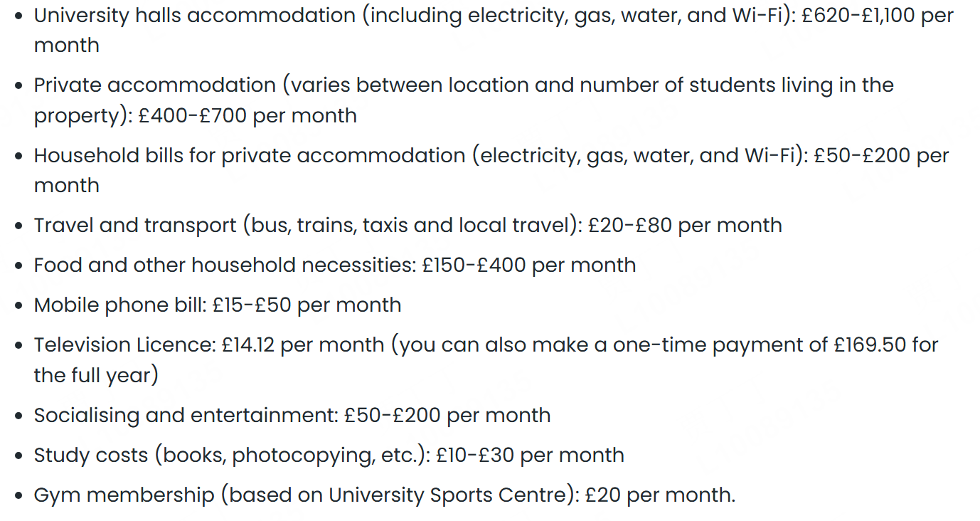Click the University halls accommodation list item
This screenshot has height=521, width=980.
click(x=494, y=30)
